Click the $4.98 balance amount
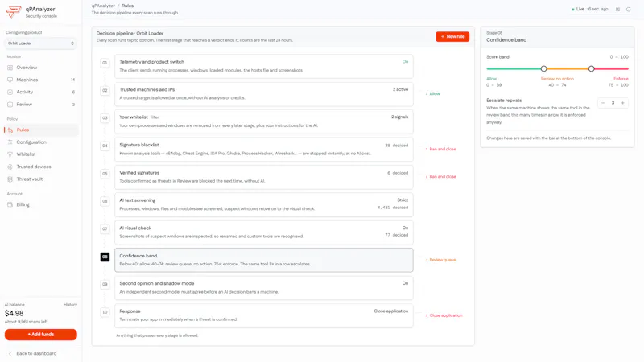Viewport: 644px width, 362px height. click(x=14, y=313)
